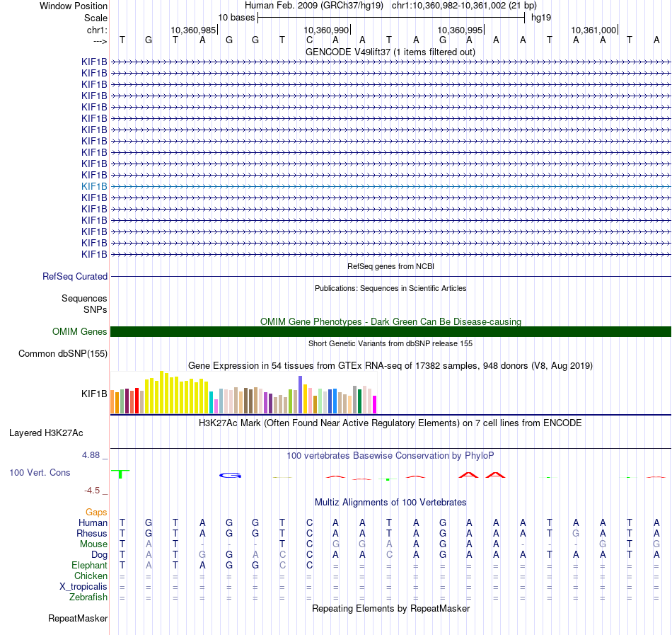The height and width of the screenshot is (635, 672).
Task: Click the GENCODE V49lift37 track title
Action: [390, 52]
